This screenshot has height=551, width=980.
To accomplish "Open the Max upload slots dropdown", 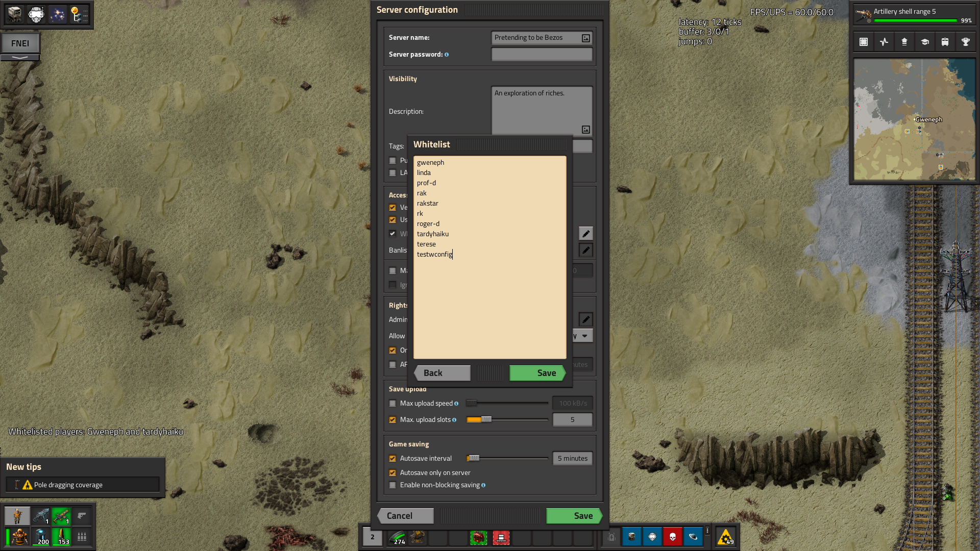I will 572,419.
